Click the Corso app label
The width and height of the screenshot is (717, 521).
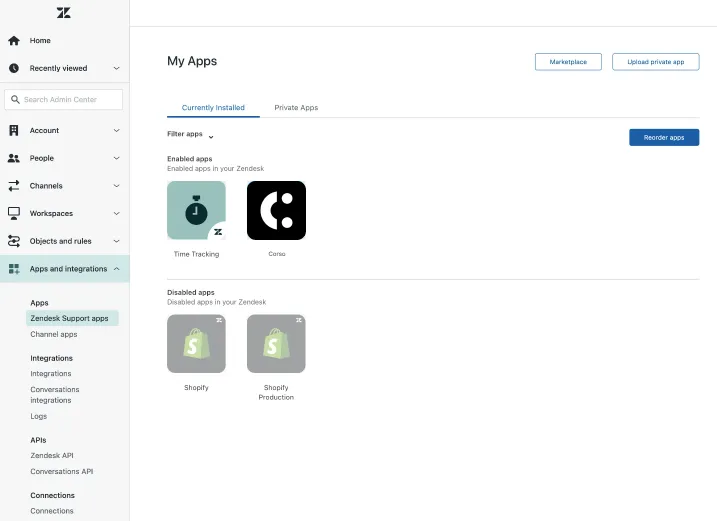tap(277, 254)
